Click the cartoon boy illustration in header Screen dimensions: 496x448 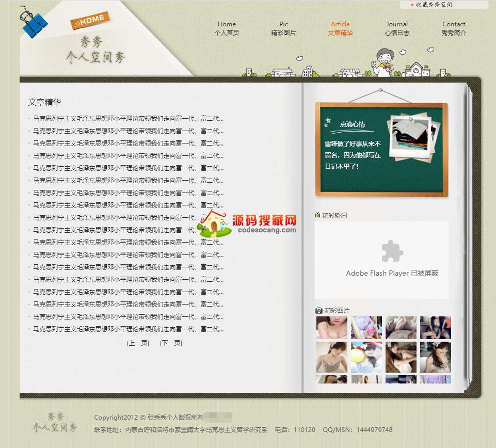point(382,61)
